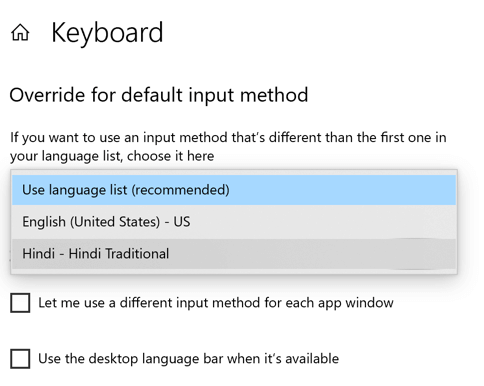
Task: Enable different input method per app window checkbox
Action: 20,303
